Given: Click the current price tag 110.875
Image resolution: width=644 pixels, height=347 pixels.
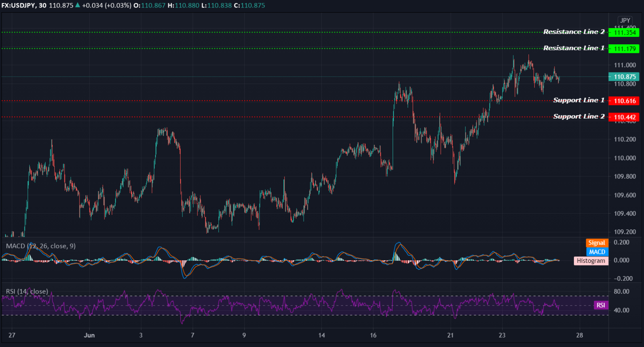Looking at the screenshot, I should coord(624,77).
